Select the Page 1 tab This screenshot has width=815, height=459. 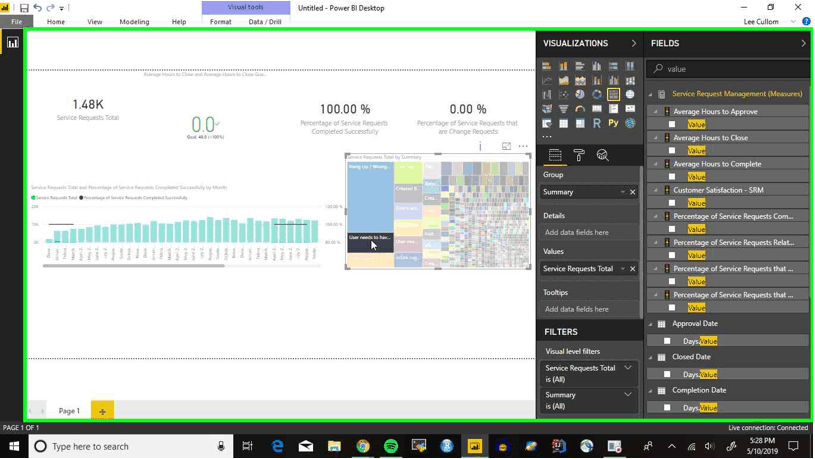(69, 411)
